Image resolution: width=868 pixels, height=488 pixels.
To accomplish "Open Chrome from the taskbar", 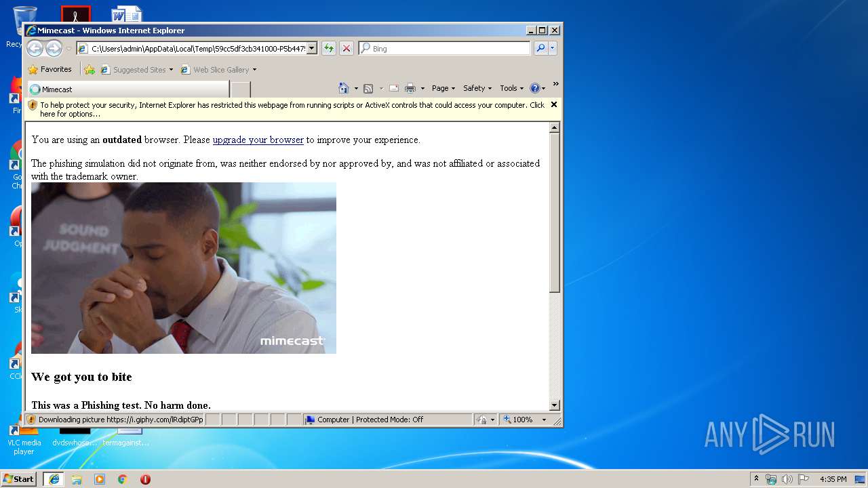I will [x=123, y=479].
